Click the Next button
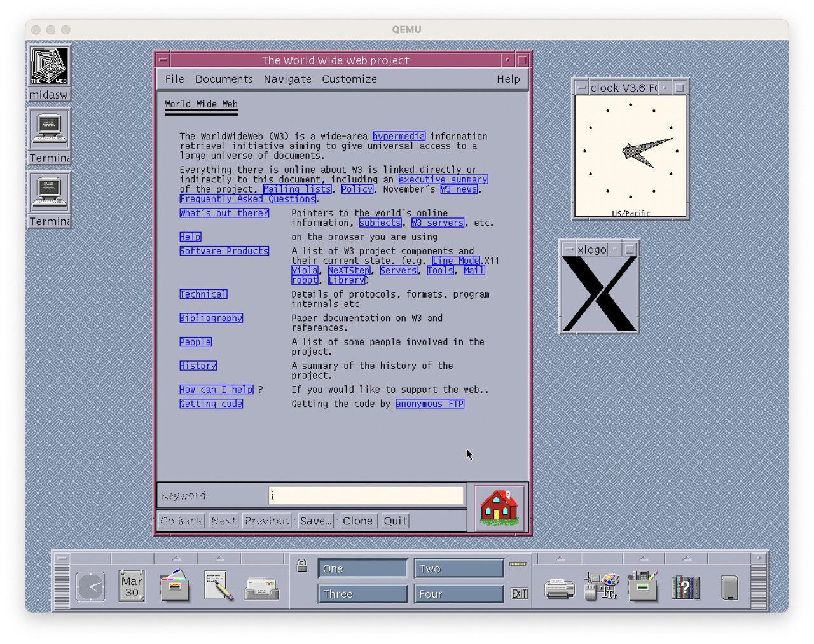Screen dimensions: 814x644 (x=224, y=521)
